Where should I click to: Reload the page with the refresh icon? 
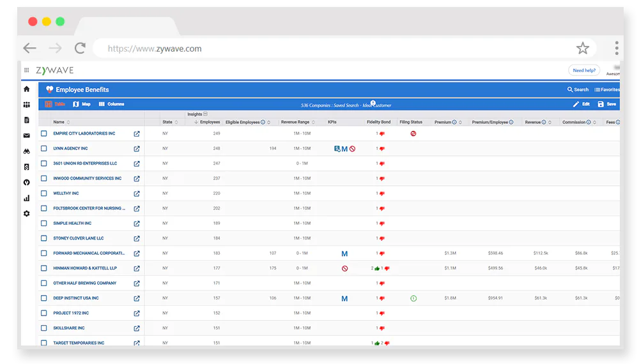(x=80, y=49)
